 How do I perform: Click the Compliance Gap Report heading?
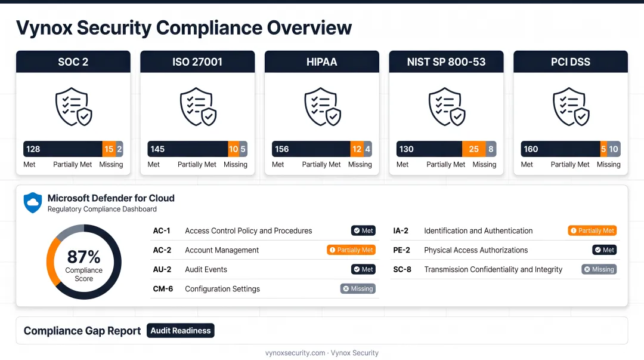tap(82, 331)
